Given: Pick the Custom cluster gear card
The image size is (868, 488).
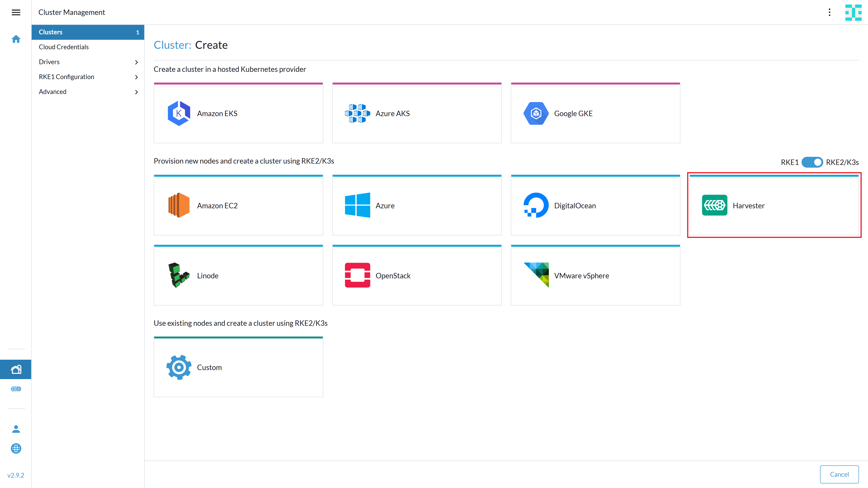Looking at the screenshot, I should [238, 367].
